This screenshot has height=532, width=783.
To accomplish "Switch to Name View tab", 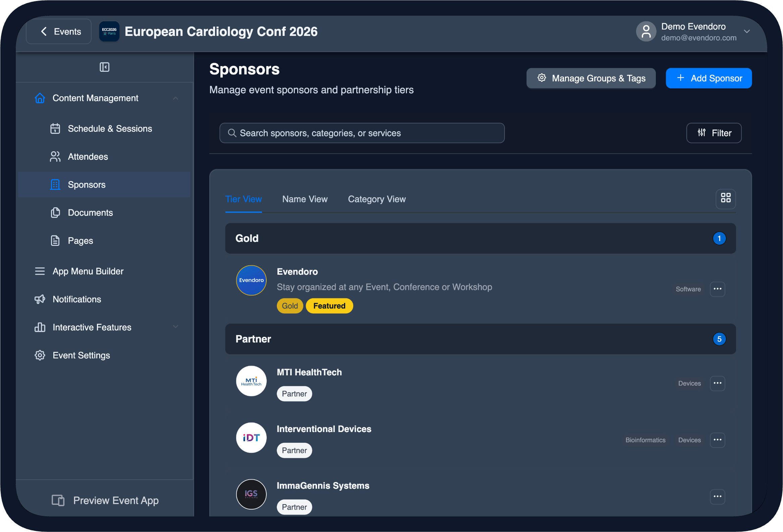I will (305, 199).
